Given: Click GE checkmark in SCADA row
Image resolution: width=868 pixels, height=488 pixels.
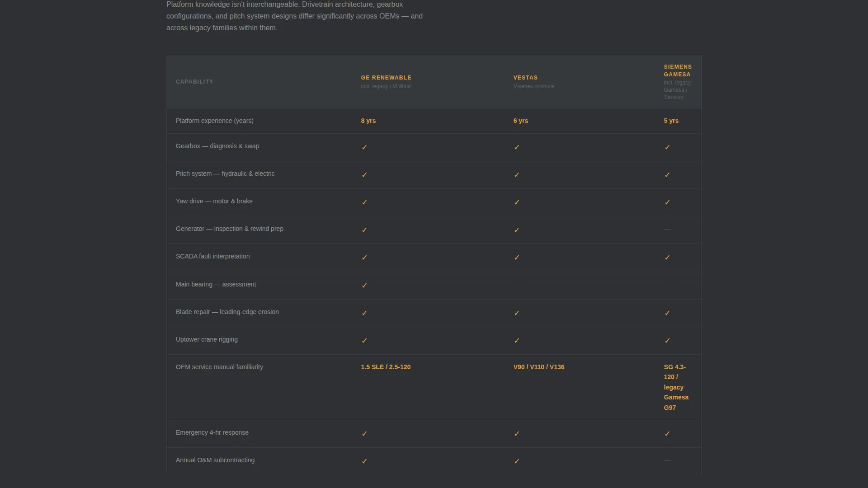Looking at the screenshot, I should point(364,258).
